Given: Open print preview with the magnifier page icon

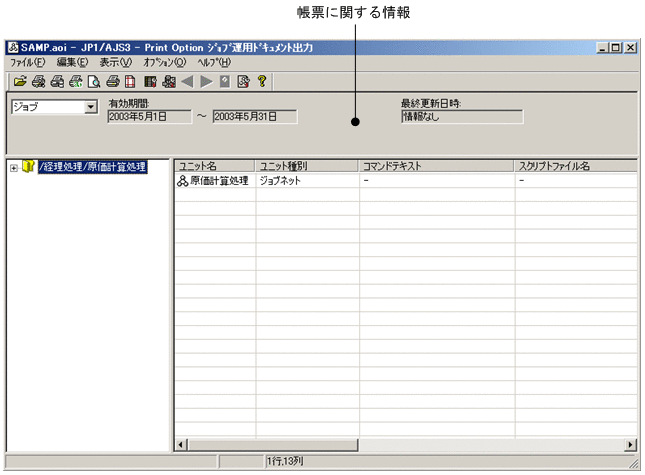Looking at the screenshot, I should click(x=94, y=81).
